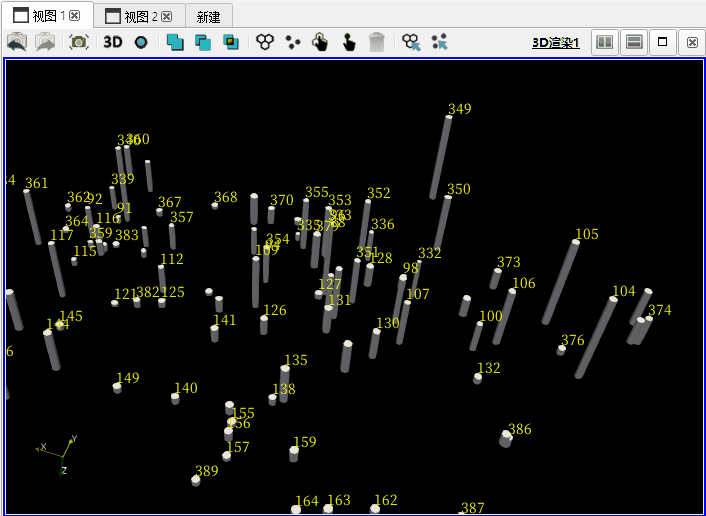Click cylinder label 126
Image resolution: width=706 pixels, height=516 pixels.
coord(275,310)
